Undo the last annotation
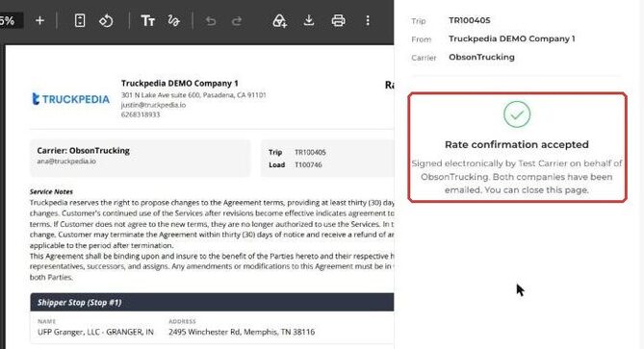The width and height of the screenshot is (644, 349). coord(211,20)
